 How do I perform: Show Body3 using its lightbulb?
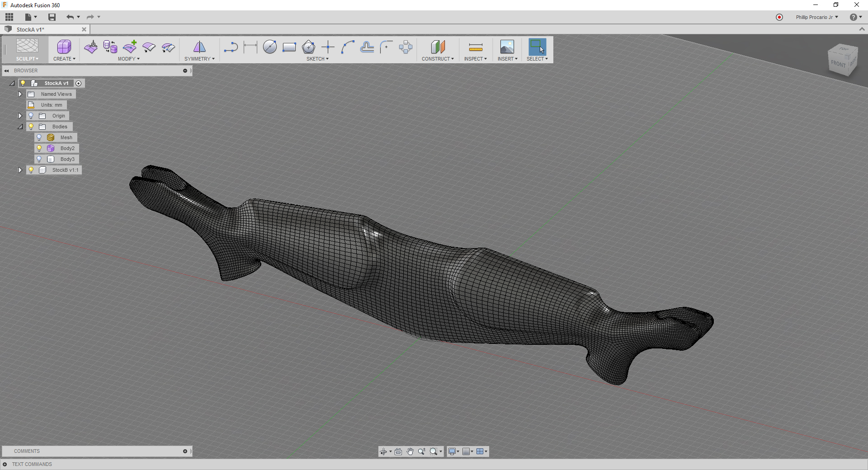point(39,159)
